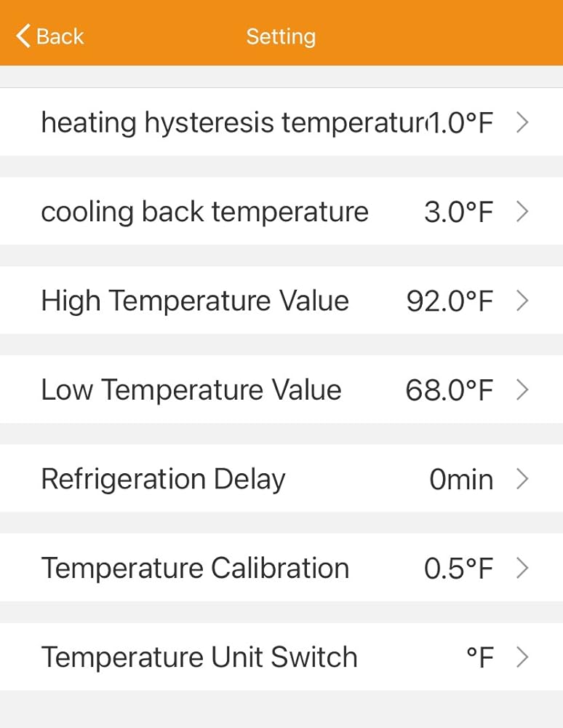This screenshot has height=728, width=563.
Task: Expand the Refrigeration Delay 0min chevron
Action: [x=522, y=479]
